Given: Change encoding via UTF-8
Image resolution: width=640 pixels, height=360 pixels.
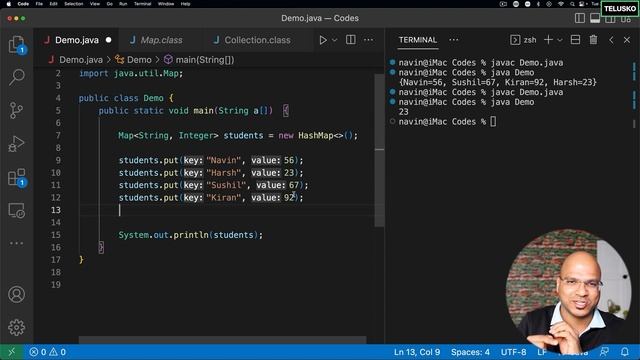Looking at the screenshot, I should [x=513, y=352].
